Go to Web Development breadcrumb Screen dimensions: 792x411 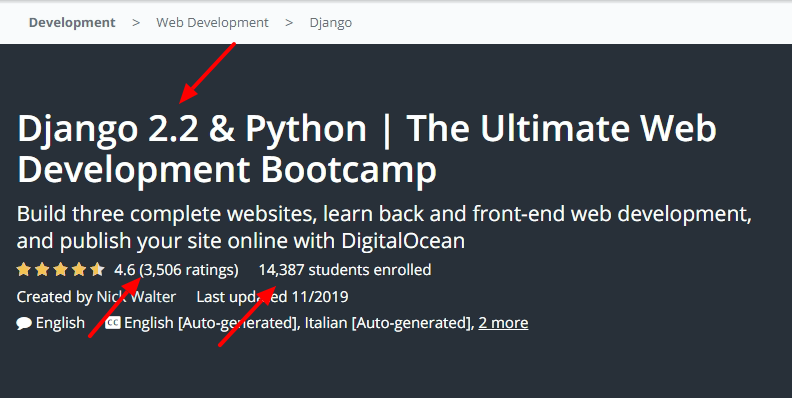point(212,23)
